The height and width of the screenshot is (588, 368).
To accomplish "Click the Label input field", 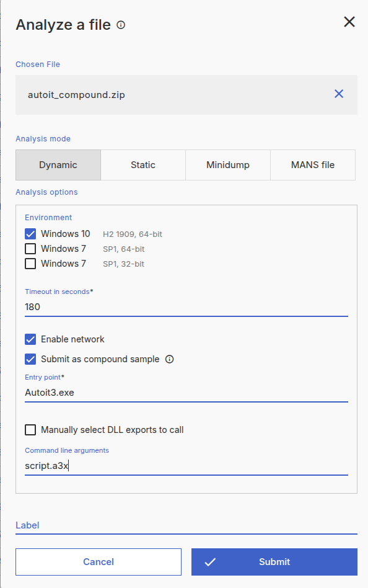I will pyautogui.click(x=186, y=525).
